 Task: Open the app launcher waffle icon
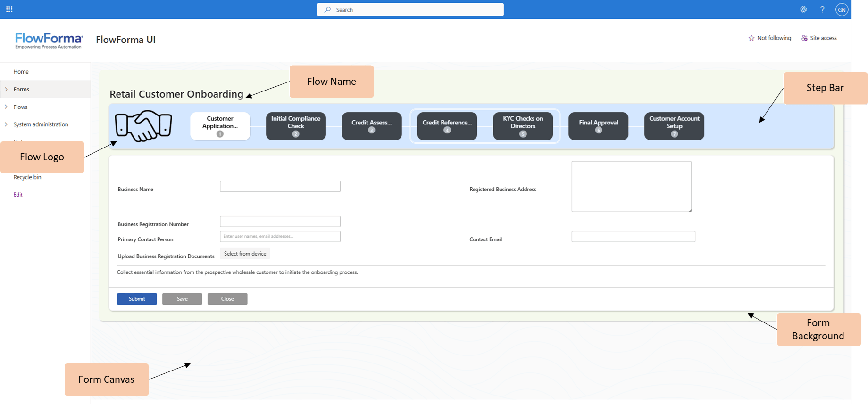[9, 9]
